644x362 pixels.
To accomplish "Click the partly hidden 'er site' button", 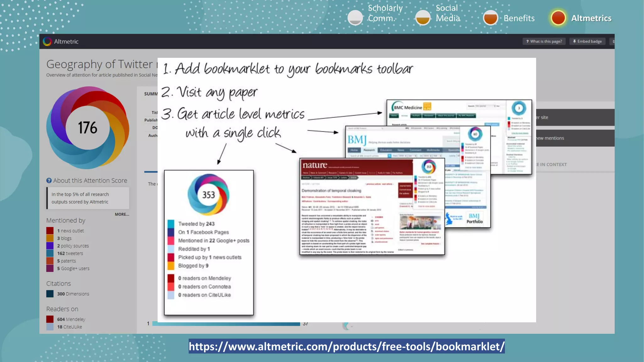I will [x=575, y=118].
